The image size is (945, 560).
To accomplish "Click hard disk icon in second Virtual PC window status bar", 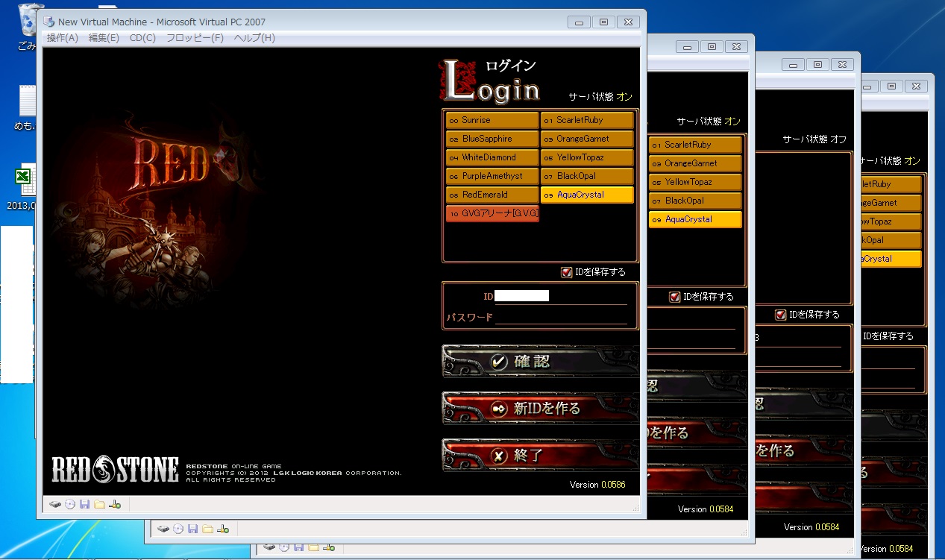I will 163,529.
